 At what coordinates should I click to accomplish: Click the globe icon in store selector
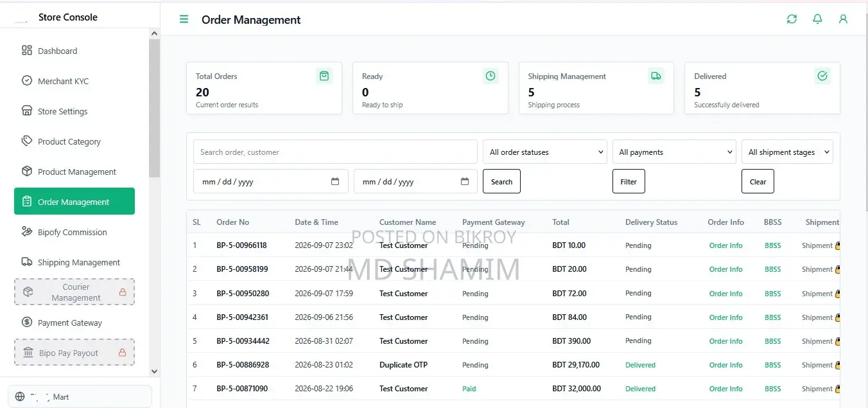20,396
